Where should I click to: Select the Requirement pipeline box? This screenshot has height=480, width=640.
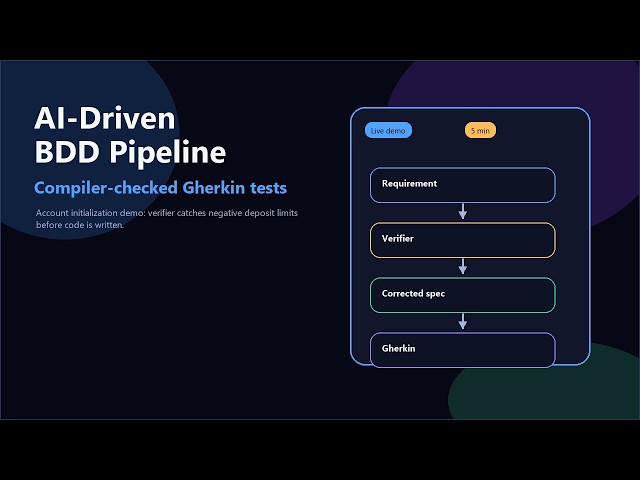462,185
